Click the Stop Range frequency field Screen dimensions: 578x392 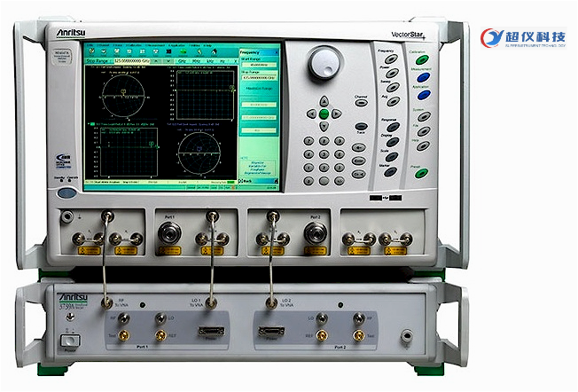[x=131, y=62]
